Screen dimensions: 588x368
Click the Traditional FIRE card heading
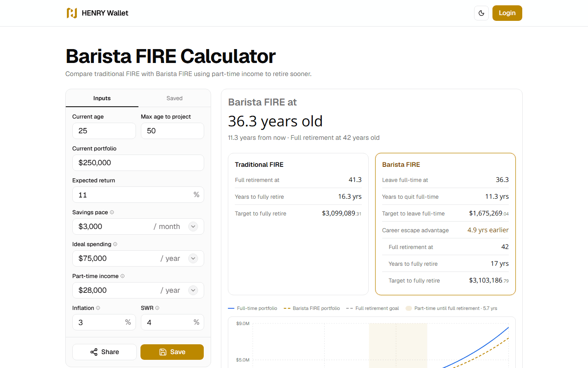(x=259, y=164)
